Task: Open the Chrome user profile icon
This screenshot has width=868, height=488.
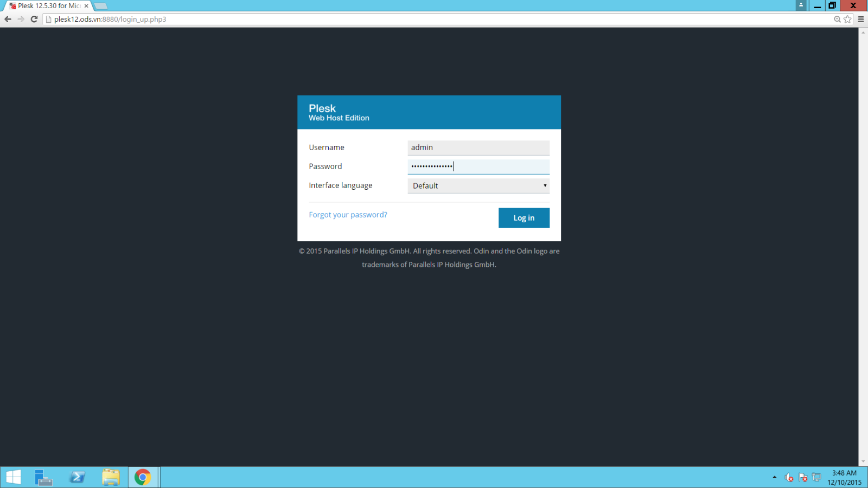Action: coord(801,5)
